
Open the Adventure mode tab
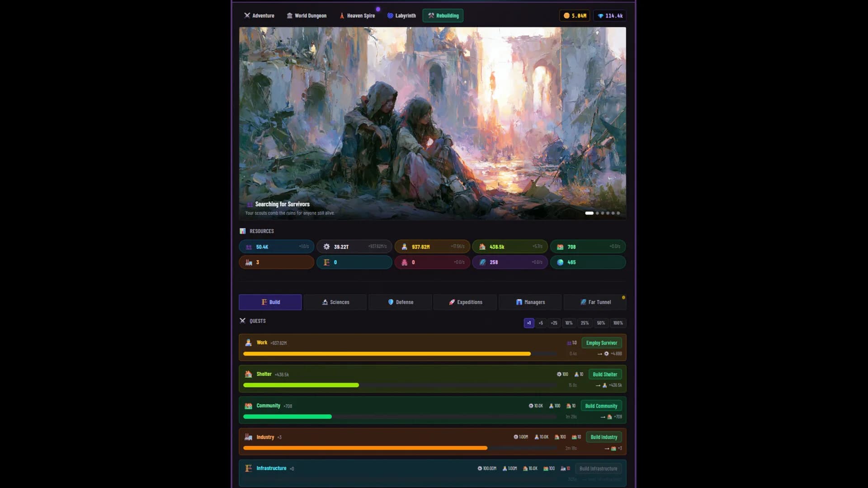click(259, 15)
